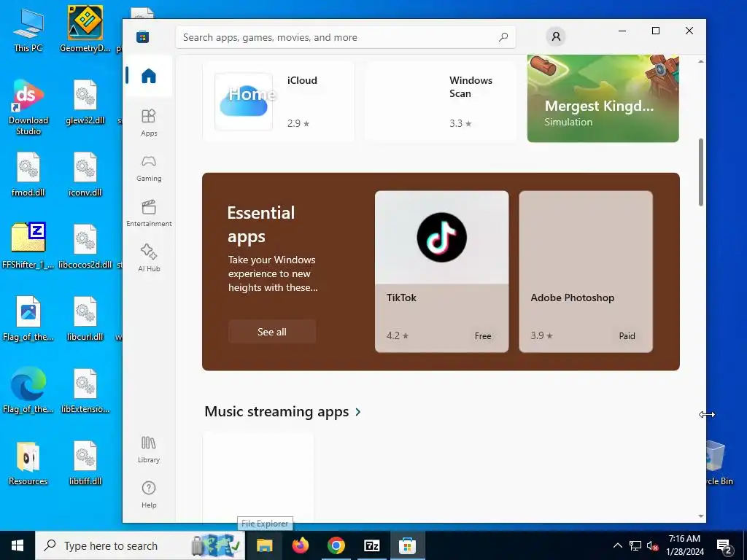747x560 pixels.
Task: Open Help in Store sidebar
Action: [149, 495]
